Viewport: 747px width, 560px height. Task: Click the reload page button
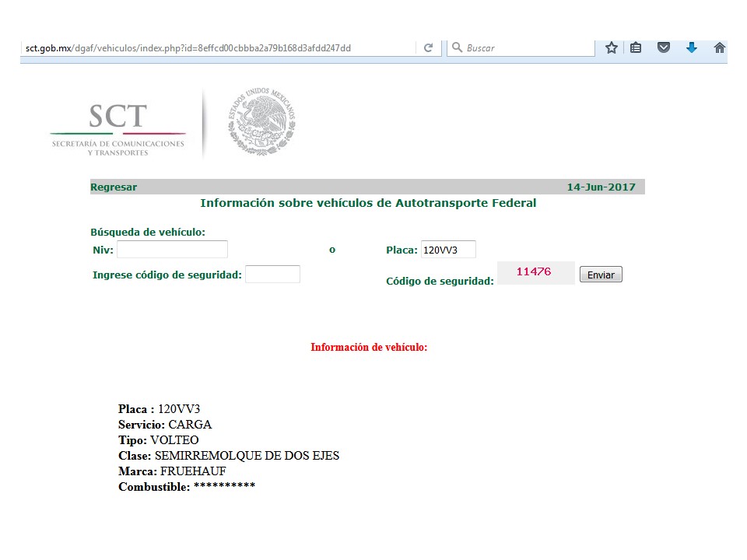click(x=428, y=48)
